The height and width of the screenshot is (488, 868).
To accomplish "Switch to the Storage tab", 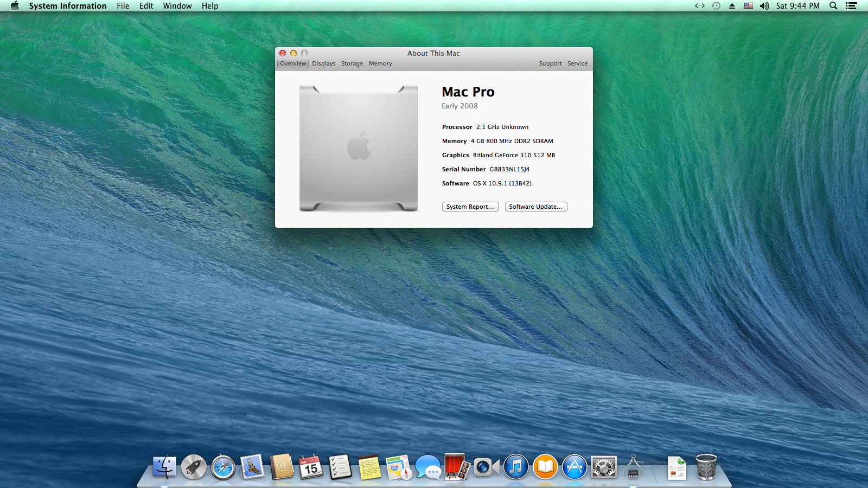I will (352, 63).
